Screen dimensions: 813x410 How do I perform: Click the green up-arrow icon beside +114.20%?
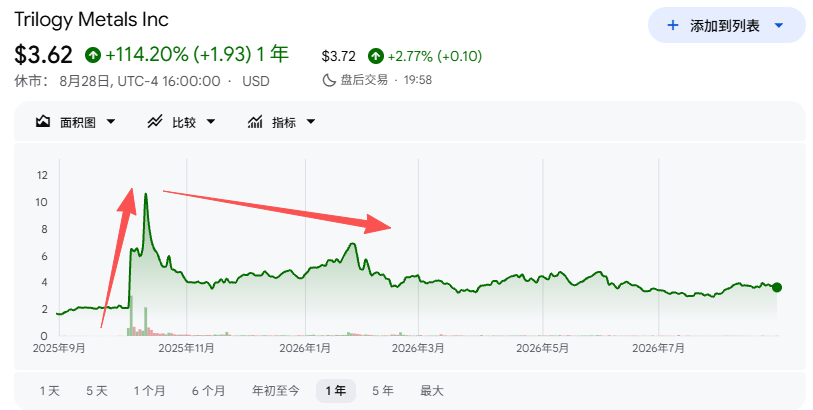[x=93, y=54]
